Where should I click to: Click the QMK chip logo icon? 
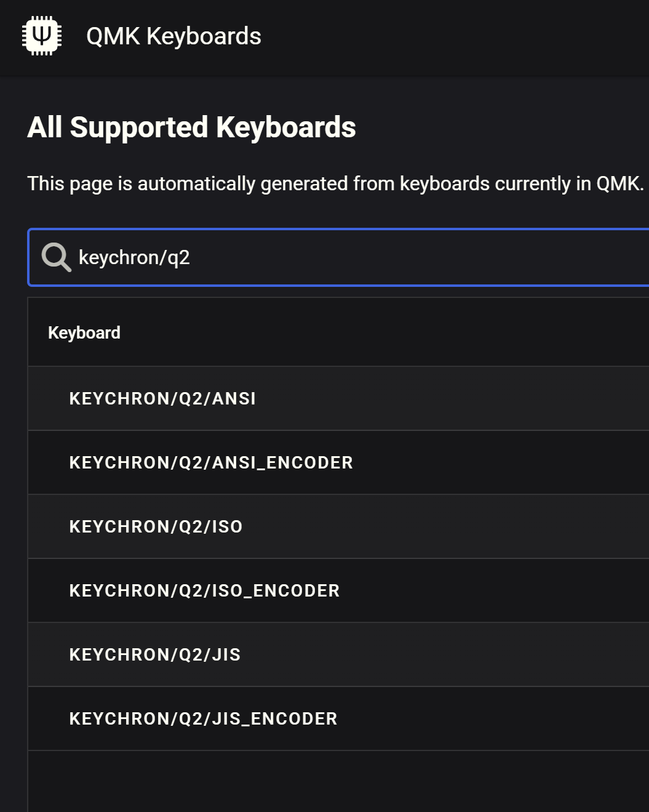(42, 36)
